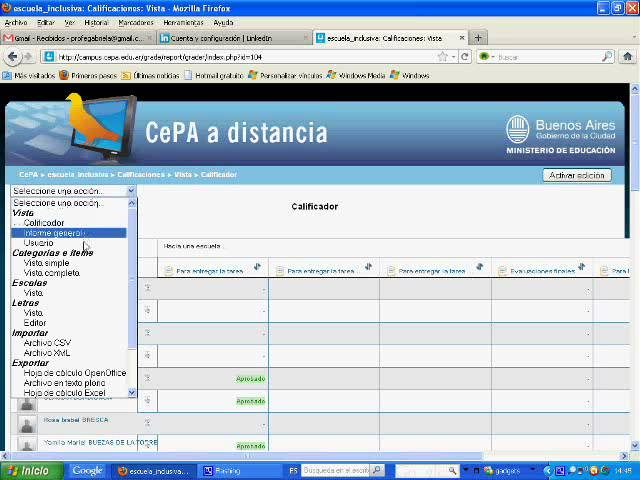This screenshot has width=640, height=480.
Task: Click the bookmark star in the address bar
Action: pos(442,57)
